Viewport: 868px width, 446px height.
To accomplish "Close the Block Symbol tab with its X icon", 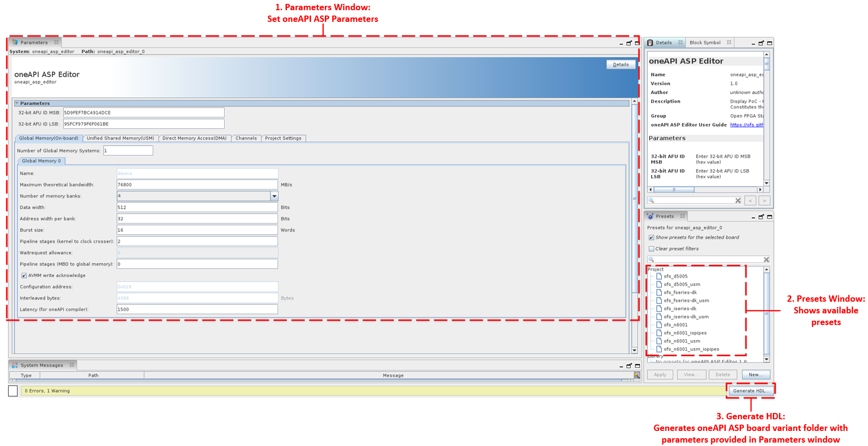I will (x=729, y=43).
